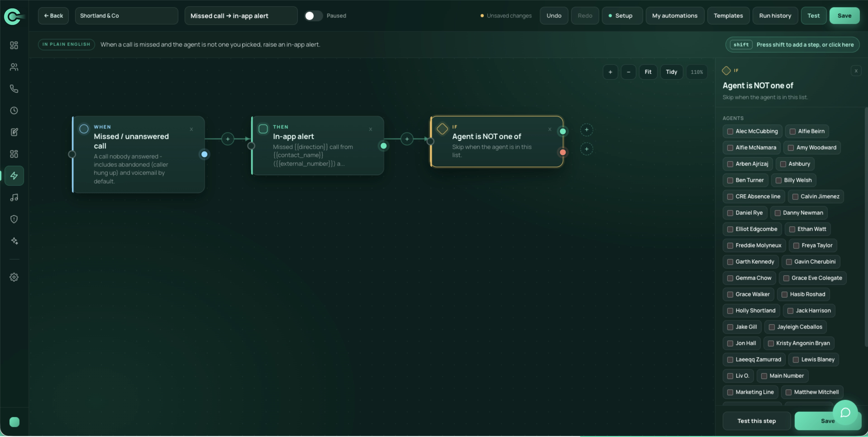The height and width of the screenshot is (437, 868).
Task: Click the shift add a step hint
Action: 792,45
